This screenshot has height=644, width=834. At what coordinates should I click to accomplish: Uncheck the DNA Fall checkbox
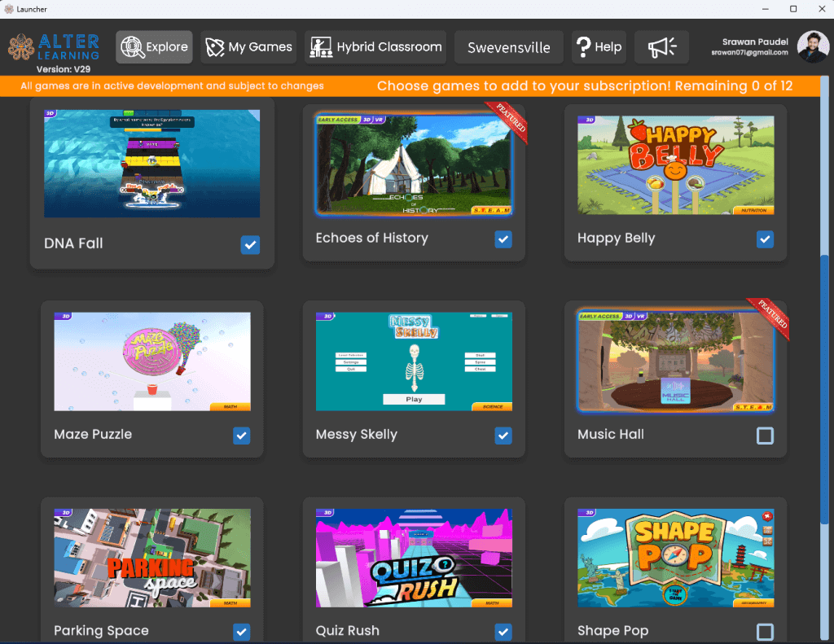click(x=250, y=244)
